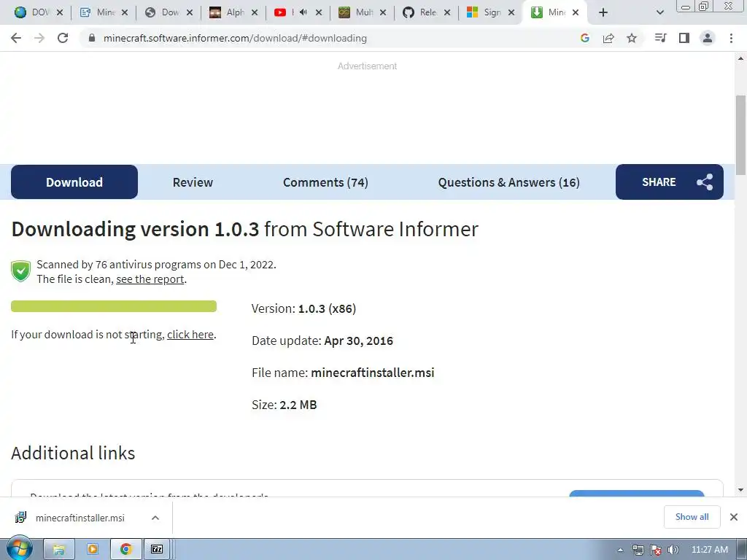Click the scrollbar up arrow

(x=740, y=58)
